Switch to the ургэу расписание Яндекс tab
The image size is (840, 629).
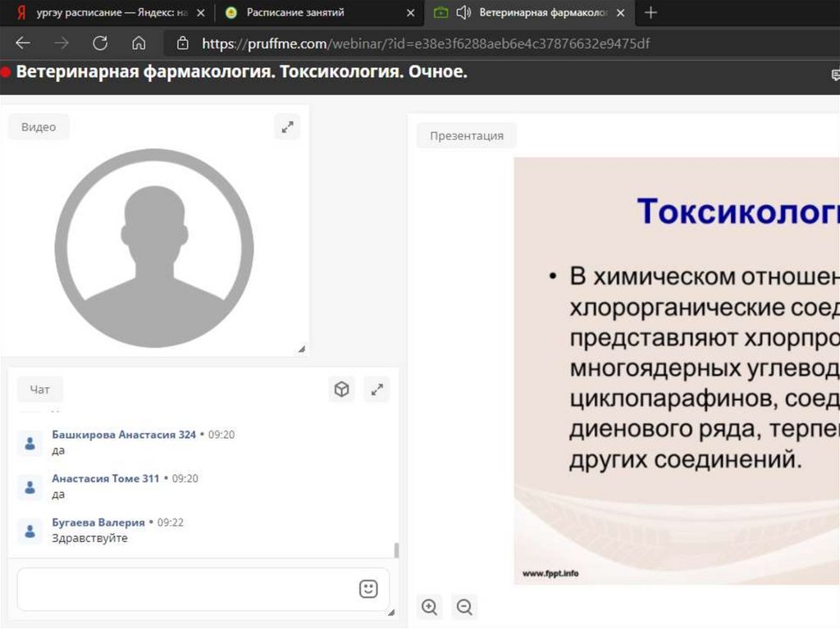(107, 12)
